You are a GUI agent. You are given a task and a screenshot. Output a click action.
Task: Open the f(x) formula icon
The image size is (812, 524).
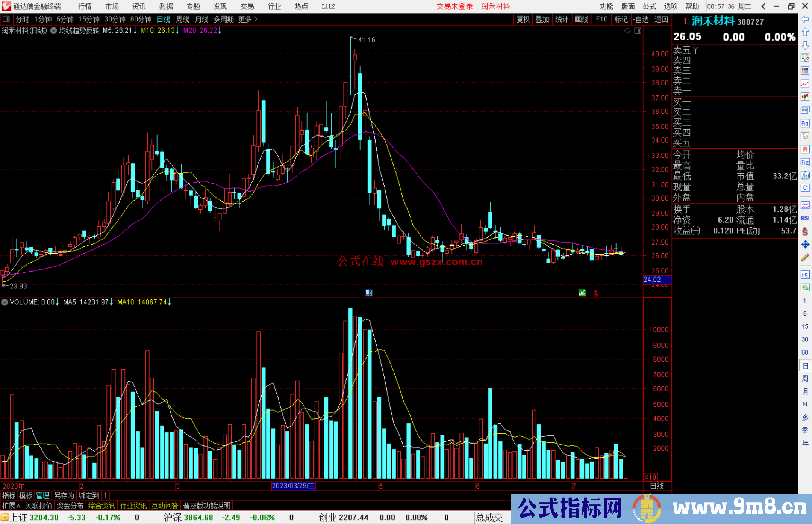[x=805, y=175]
